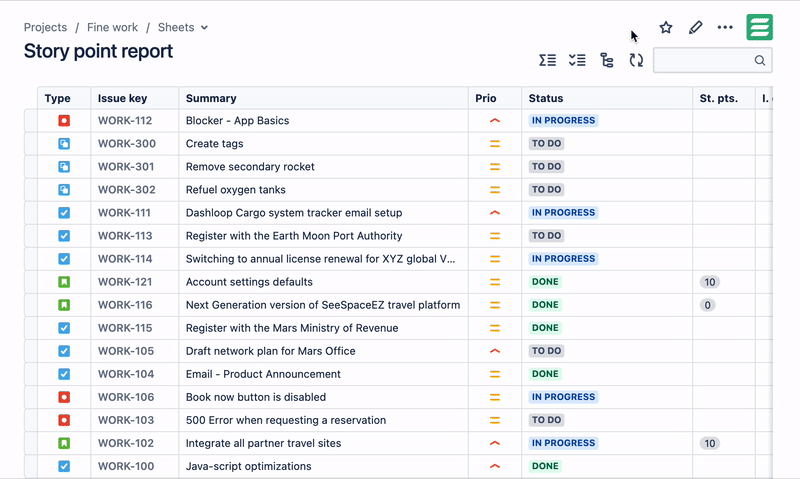Viewport: 800px width, 479px height.
Task: Click the search magnifier icon
Action: pyautogui.click(x=760, y=60)
